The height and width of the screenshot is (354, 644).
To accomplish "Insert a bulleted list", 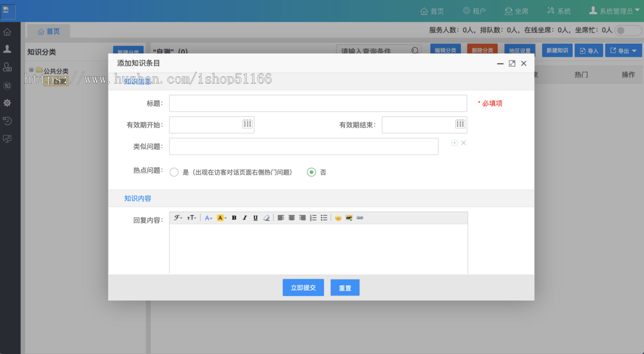I will tap(324, 218).
